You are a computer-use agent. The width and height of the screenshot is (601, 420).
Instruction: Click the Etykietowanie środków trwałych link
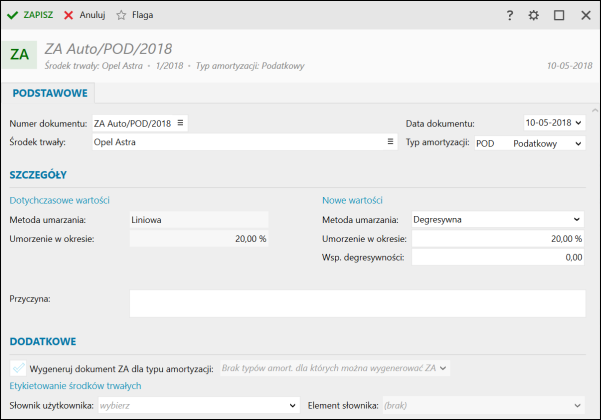point(75,386)
